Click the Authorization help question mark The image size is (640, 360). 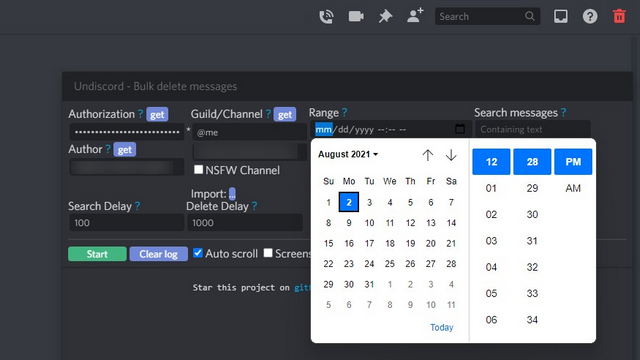tap(140, 114)
